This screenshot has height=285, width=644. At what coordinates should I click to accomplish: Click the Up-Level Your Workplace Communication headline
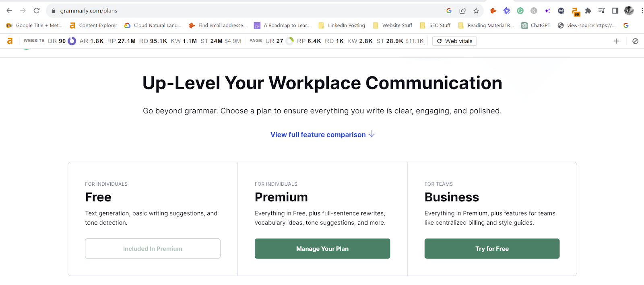(x=322, y=83)
